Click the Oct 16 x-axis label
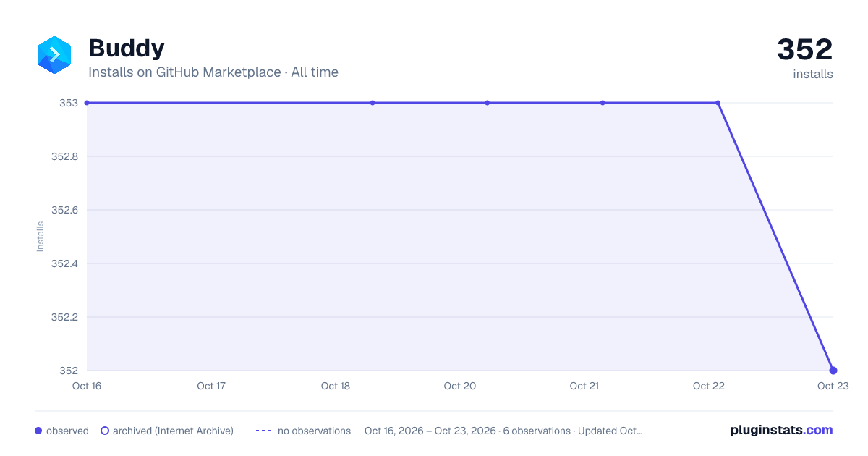 (87, 387)
